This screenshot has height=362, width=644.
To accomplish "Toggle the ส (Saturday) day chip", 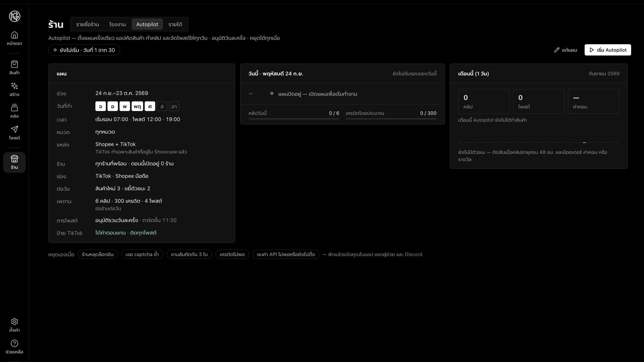I will pos(162,106).
